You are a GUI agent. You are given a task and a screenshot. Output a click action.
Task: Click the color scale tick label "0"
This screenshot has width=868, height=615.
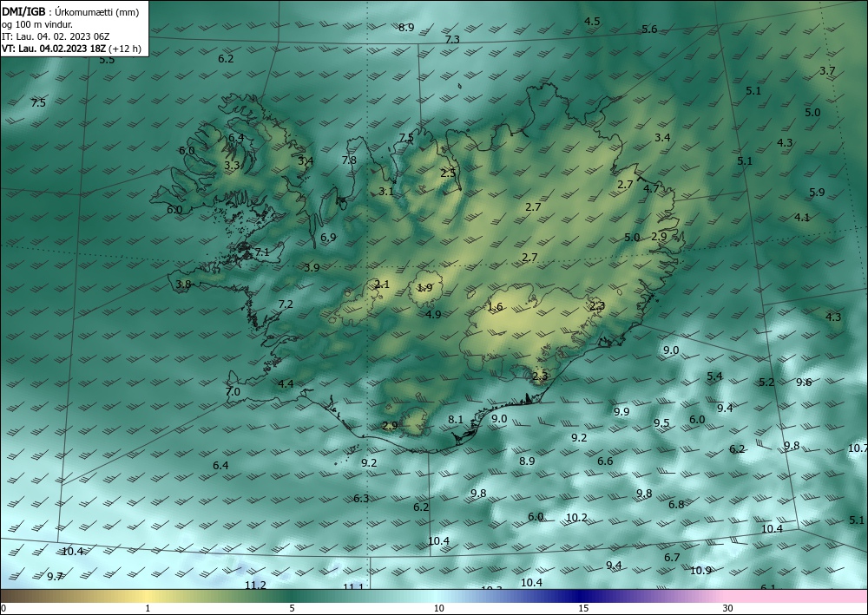(4, 608)
